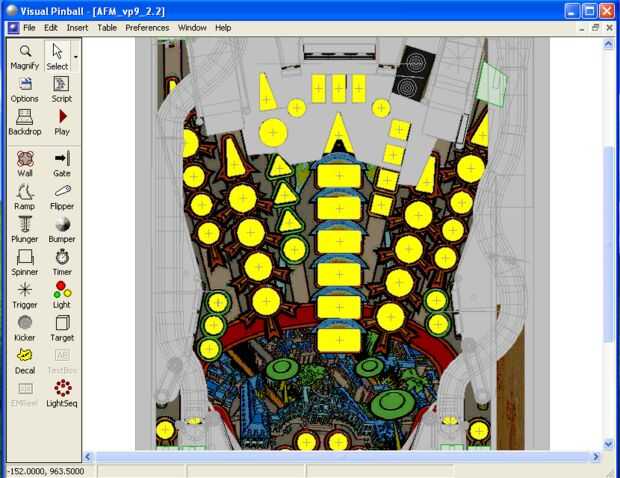This screenshot has width=620, height=478.
Task: Open the Insert menu
Action: pos(77,28)
